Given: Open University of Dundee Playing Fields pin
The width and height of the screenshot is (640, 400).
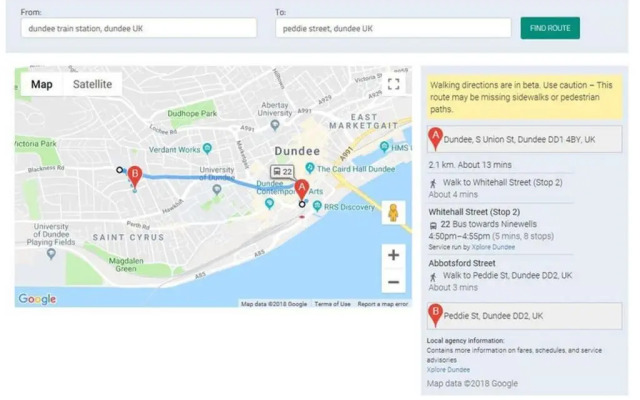Looking at the screenshot, I should (x=51, y=254).
